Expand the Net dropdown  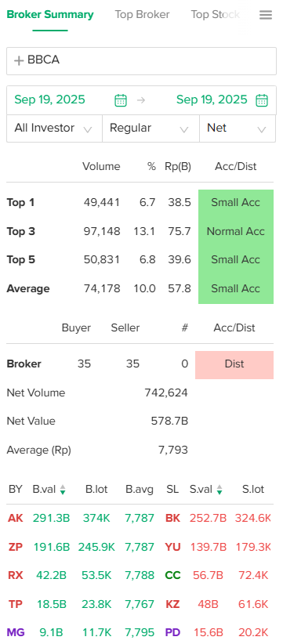pyautogui.click(x=238, y=128)
